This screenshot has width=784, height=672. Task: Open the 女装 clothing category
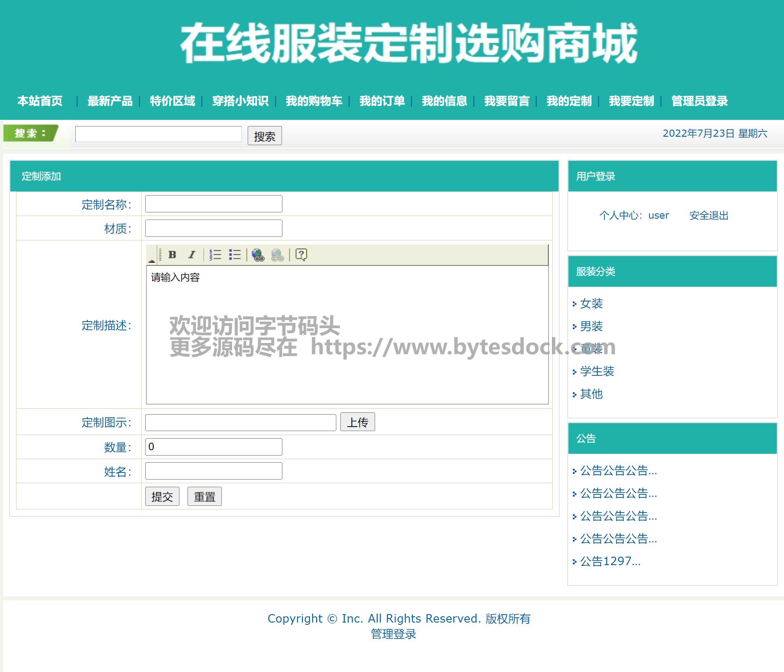591,304
